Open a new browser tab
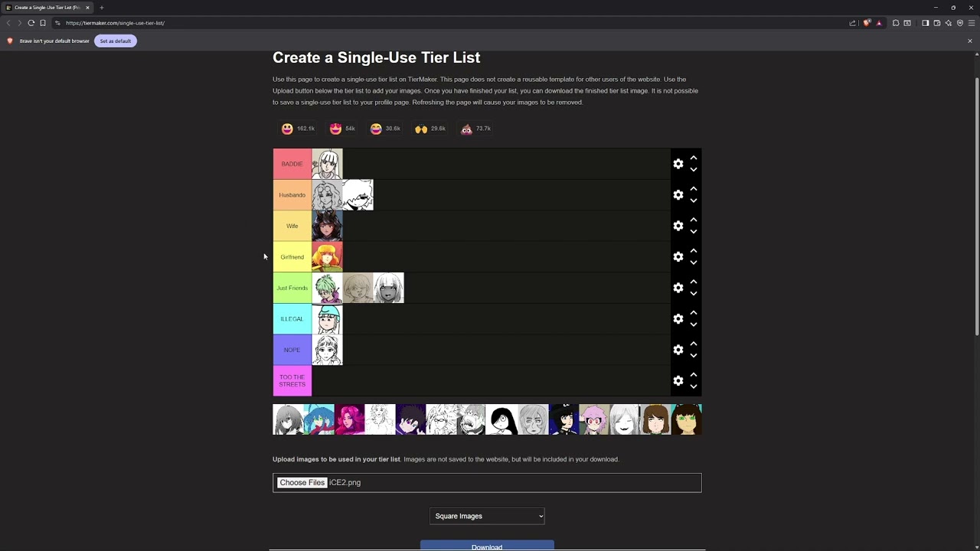Viewport: 980px width, 551px height. [101, 8]
